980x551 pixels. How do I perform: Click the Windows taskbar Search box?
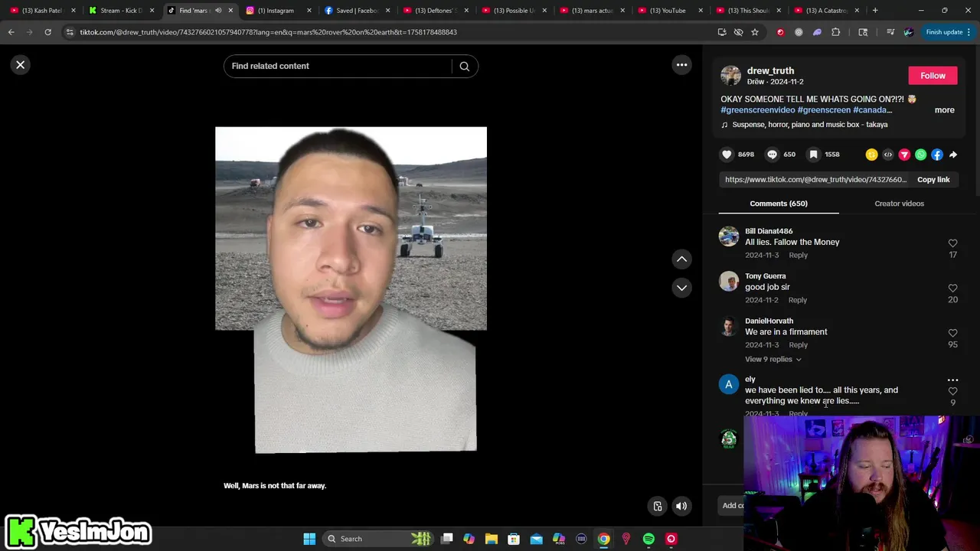click(x=378, y=539)
